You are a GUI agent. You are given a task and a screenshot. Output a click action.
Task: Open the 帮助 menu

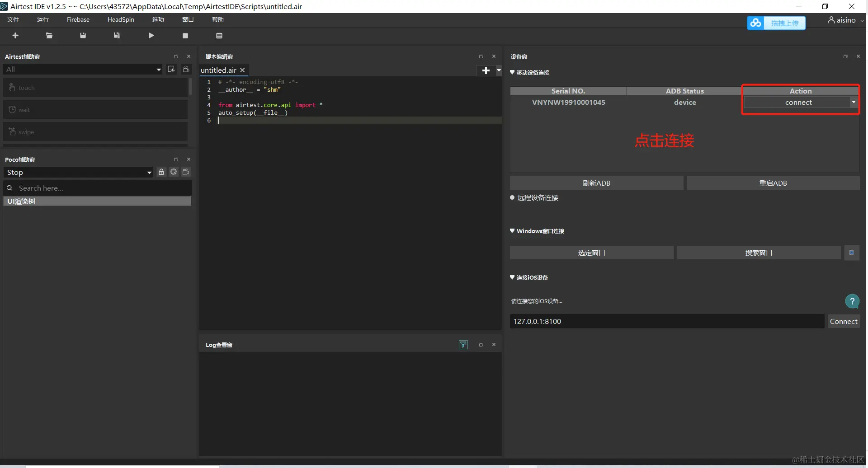[x=218, y=19]
